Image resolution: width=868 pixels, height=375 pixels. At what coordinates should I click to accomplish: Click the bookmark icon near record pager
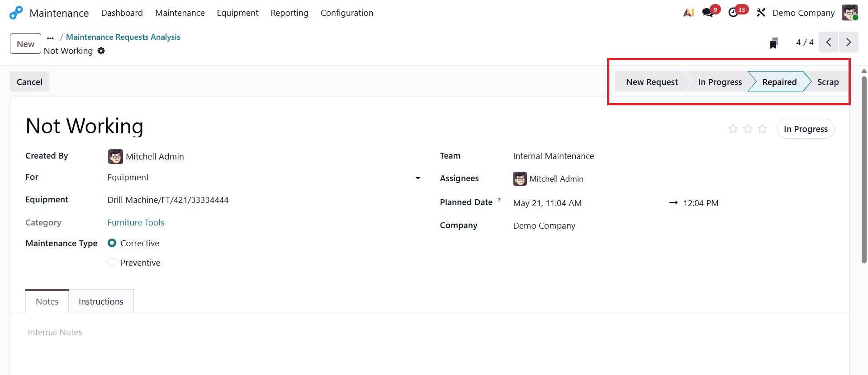(774, 43)
